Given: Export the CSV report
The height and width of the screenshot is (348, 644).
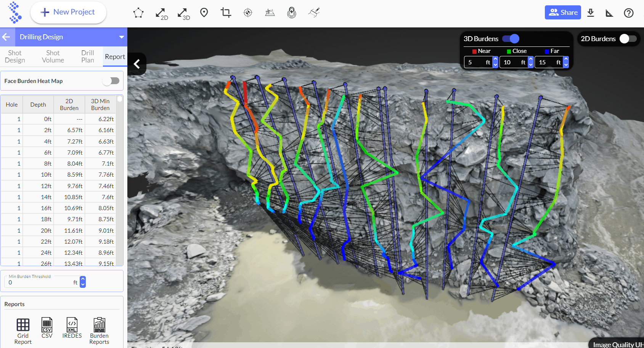Looking at the screenshot, I should coord(47,328).
